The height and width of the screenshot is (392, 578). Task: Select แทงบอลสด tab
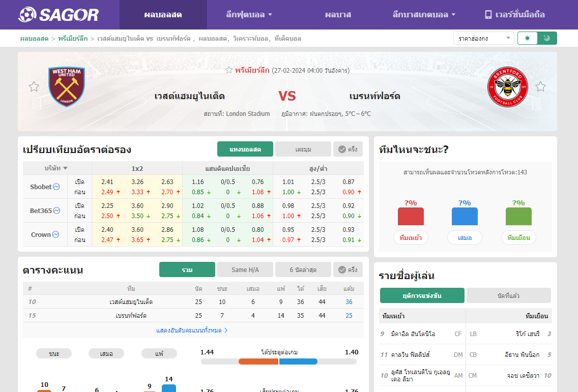(x=245, y=149)
